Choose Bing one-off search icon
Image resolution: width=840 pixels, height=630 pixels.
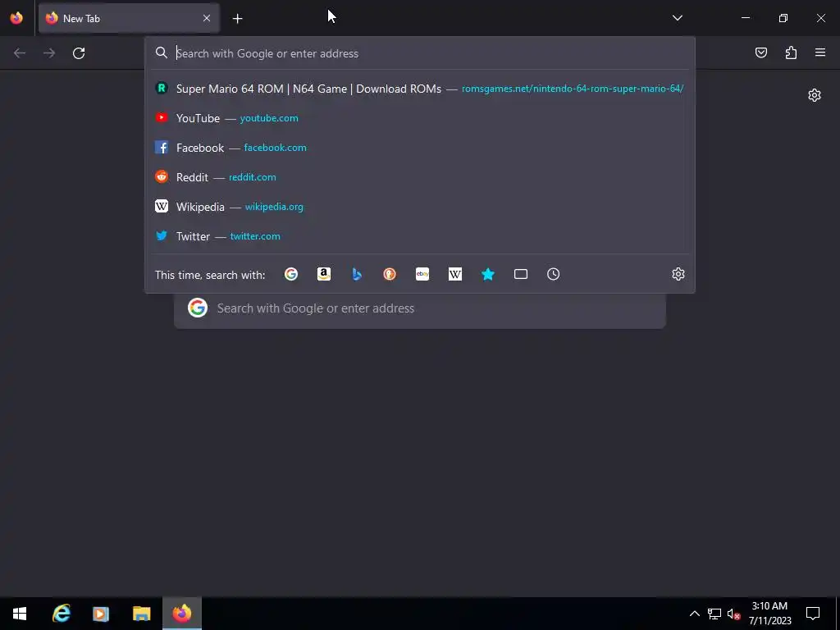(x=357, y=274)
